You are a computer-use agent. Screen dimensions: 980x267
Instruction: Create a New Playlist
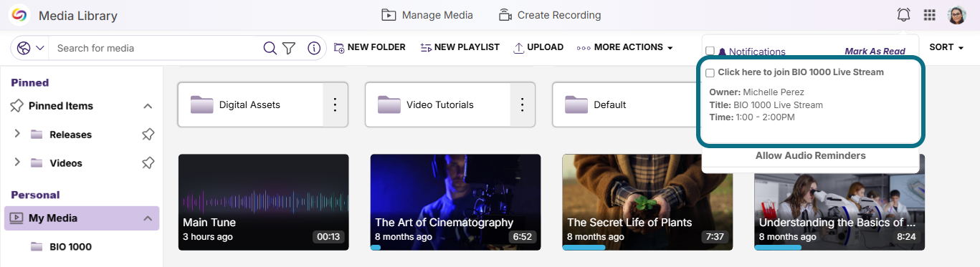coord(460,47)
